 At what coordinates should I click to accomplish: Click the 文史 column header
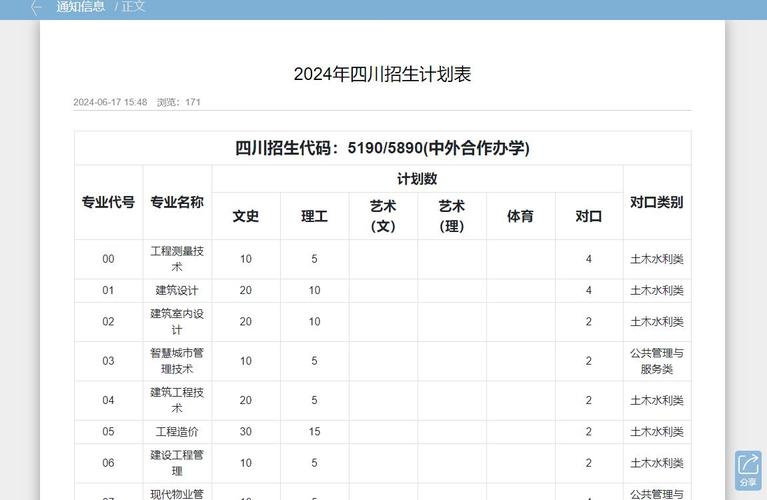click(x=246, y=216)
